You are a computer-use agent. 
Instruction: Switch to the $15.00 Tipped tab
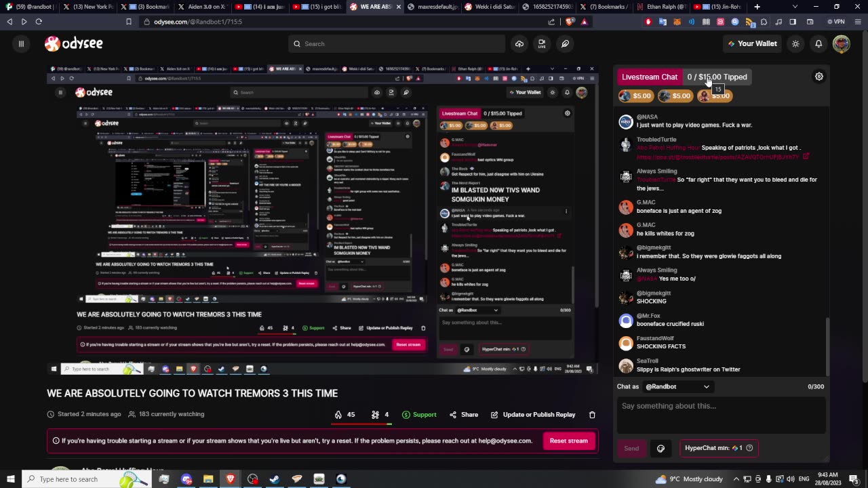coord(717,77)
